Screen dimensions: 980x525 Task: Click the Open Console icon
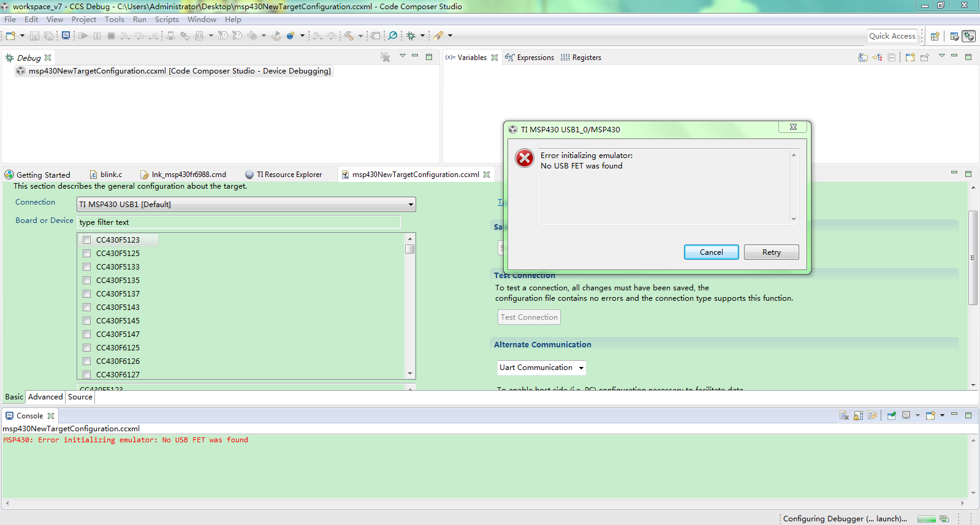click(930, 415)
